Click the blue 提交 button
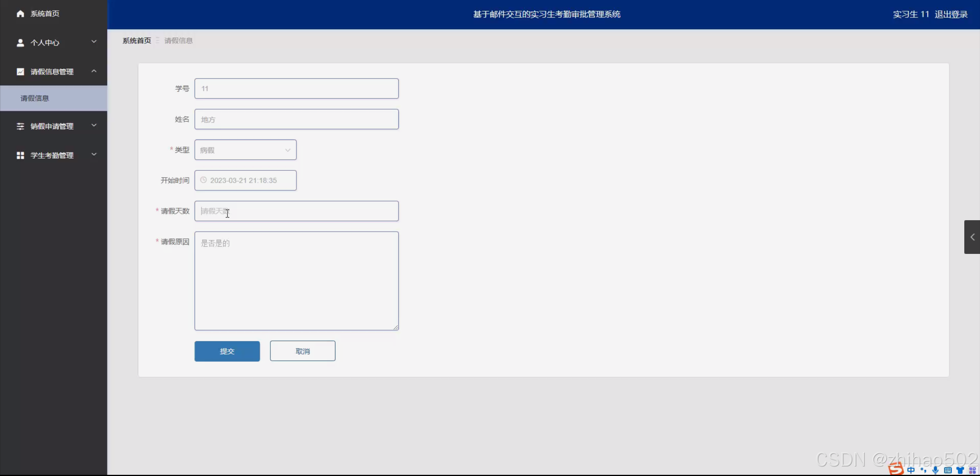This screenshot has height=476, width=980. click(227, 351)
